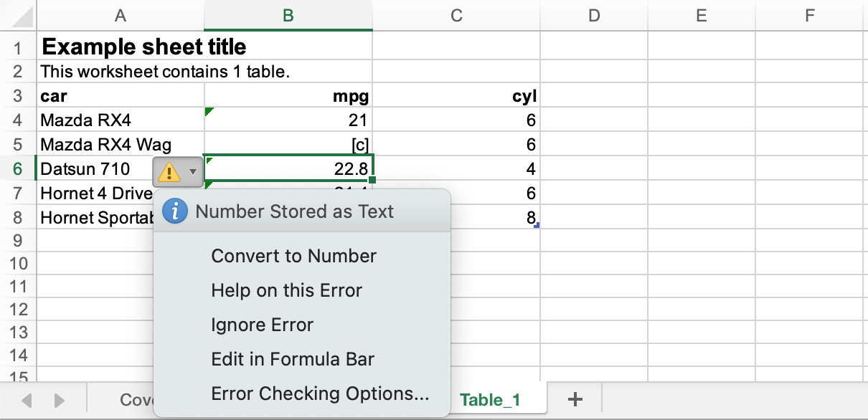Click the left sheet navigation arrow
The image size is (868, 420).
27,401
